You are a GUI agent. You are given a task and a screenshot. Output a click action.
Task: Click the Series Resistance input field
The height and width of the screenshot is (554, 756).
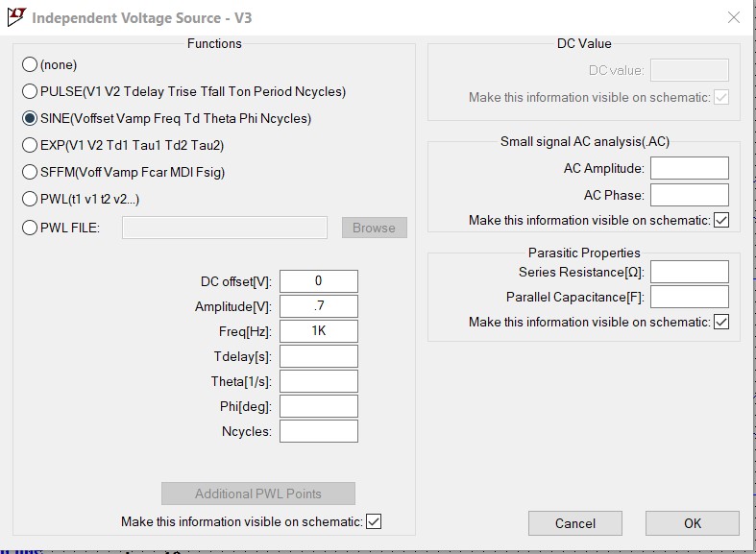(690, 272)
